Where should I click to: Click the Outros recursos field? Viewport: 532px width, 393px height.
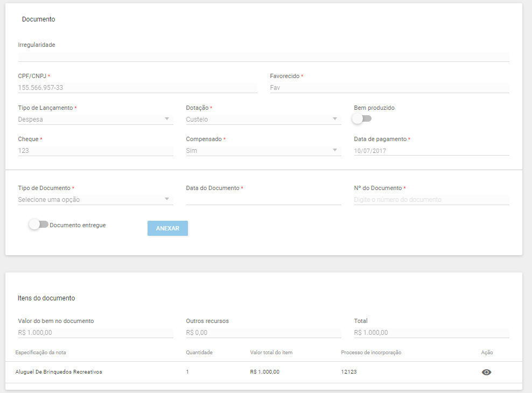click(x=263, y=333)
